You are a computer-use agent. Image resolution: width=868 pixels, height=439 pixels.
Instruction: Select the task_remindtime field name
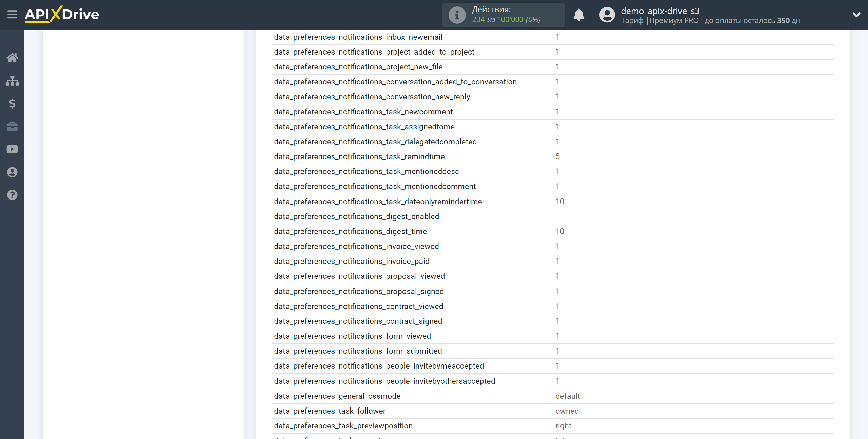click(359, 156)
